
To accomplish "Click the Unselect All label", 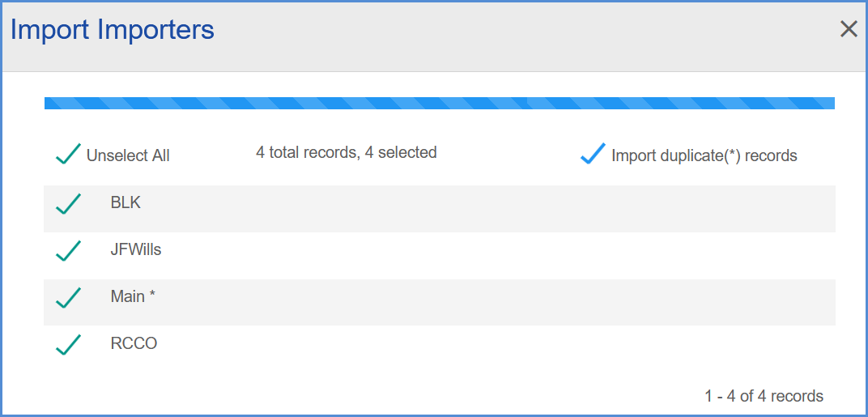I will click(128, 156).
